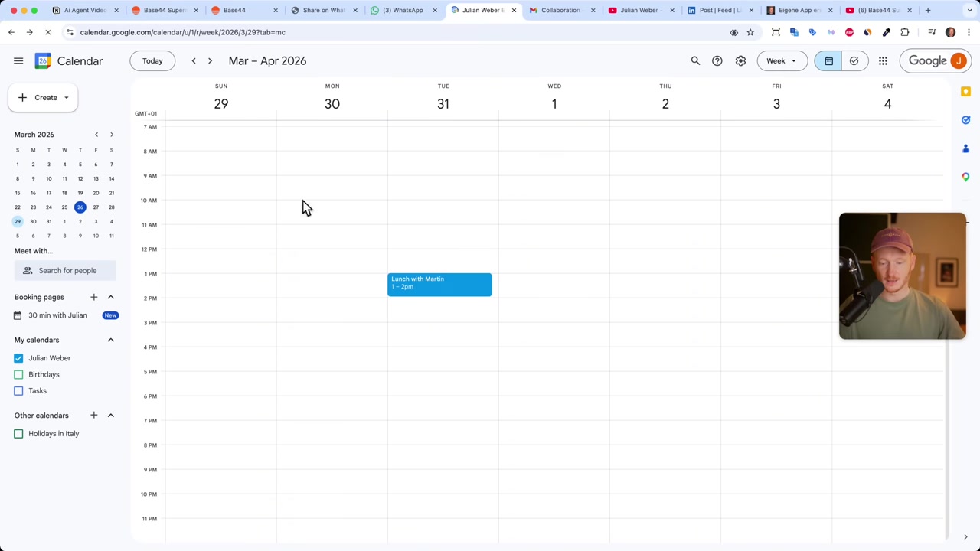The image size is (980, 551).
Task: Open Google Keep in side panel
Action: pos(965,91)
